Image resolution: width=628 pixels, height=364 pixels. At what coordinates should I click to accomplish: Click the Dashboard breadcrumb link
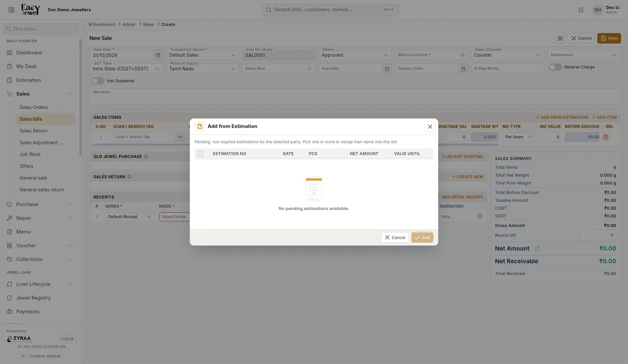[102, 24]
